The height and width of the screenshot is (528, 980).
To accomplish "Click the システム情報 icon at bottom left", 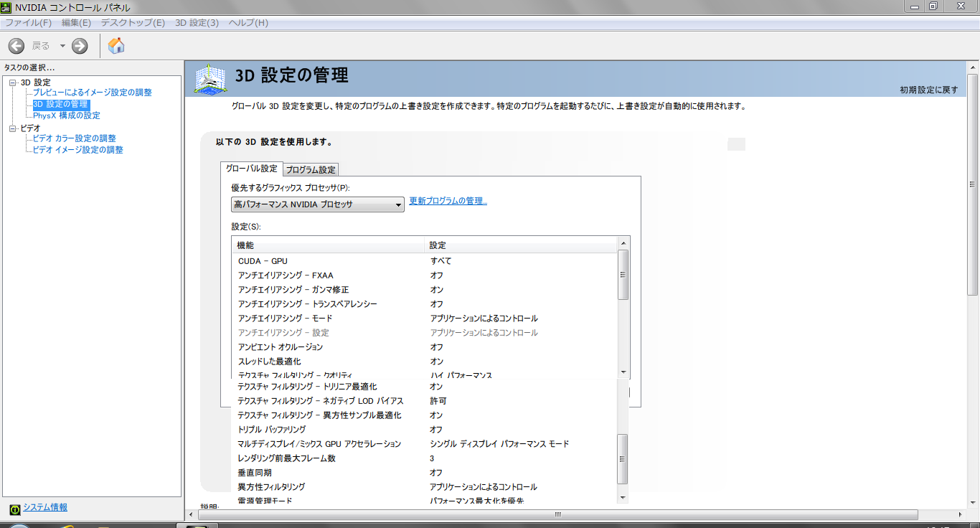I will 15,509.
